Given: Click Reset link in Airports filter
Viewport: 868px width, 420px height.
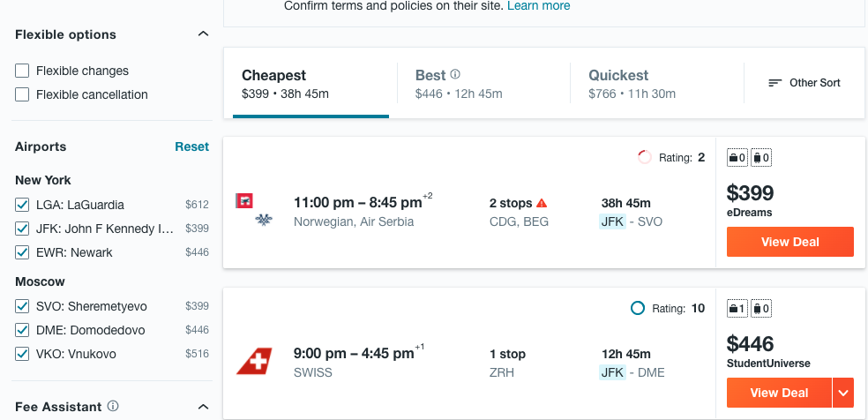Looking at the screenshot, I should tap(191, 146).
